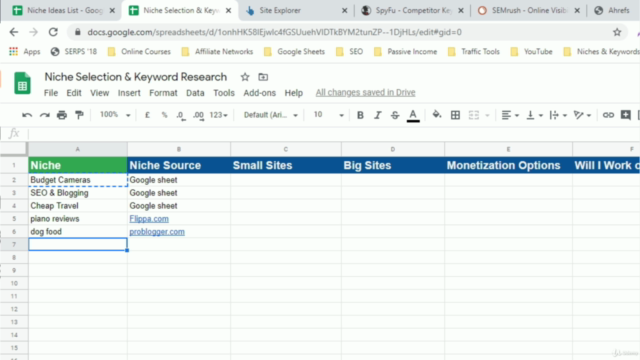Screen dimensions: 640x360
Task: Open the Insert menu
Action: (129, 93)
